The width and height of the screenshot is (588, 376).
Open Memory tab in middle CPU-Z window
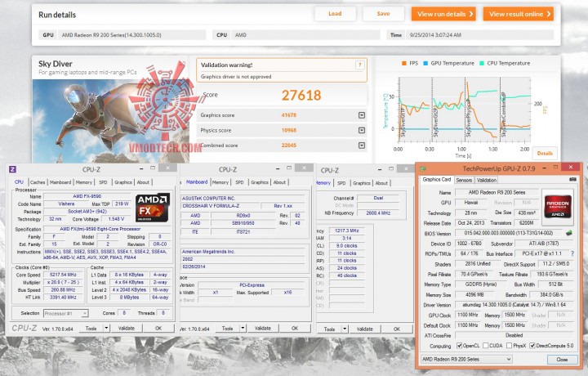(x=220, y=182)
